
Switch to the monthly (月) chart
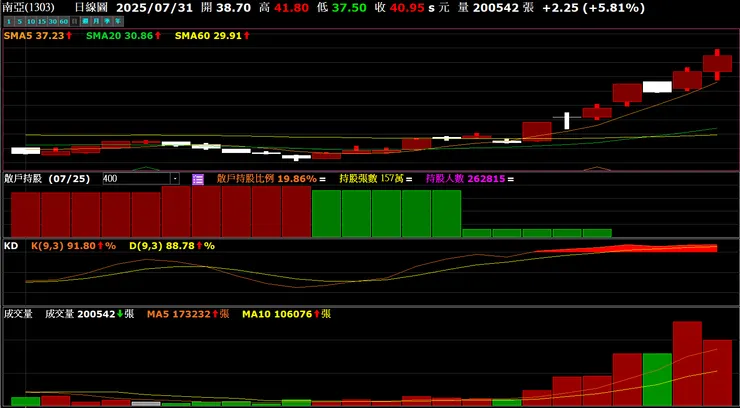[x=97, y=21]
